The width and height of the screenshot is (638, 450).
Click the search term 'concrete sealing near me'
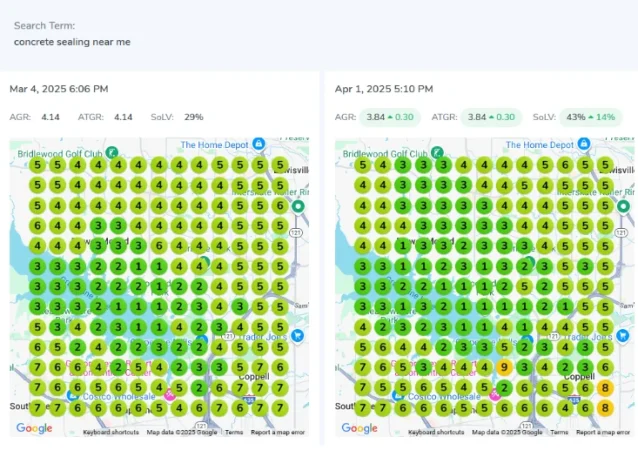[x=72, y=42]
